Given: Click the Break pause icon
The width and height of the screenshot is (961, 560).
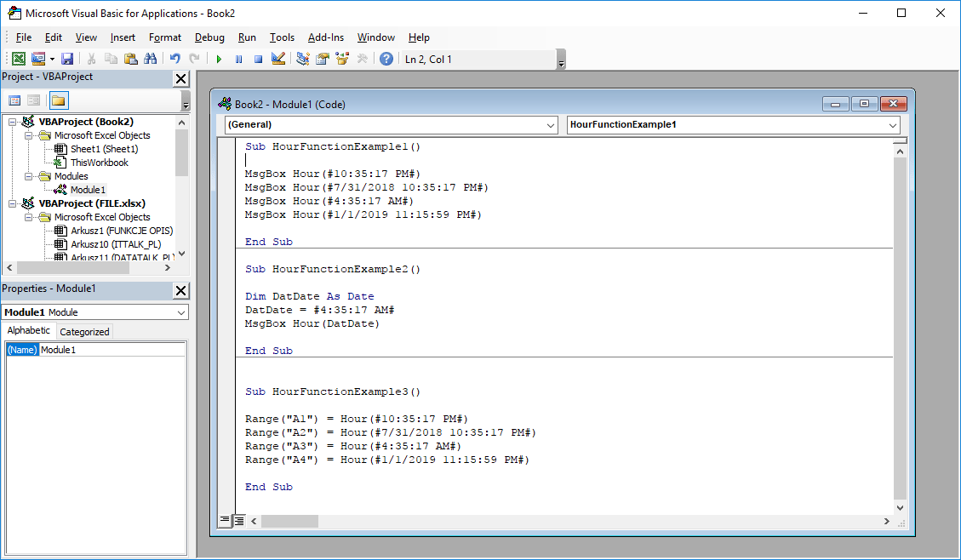Looking at the screenshot, I should coord(238,59).
